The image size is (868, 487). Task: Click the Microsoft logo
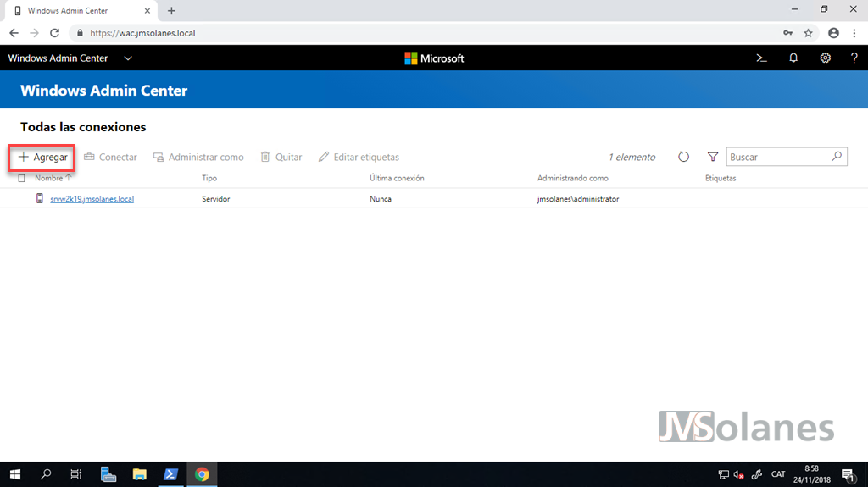click(434, 58)
